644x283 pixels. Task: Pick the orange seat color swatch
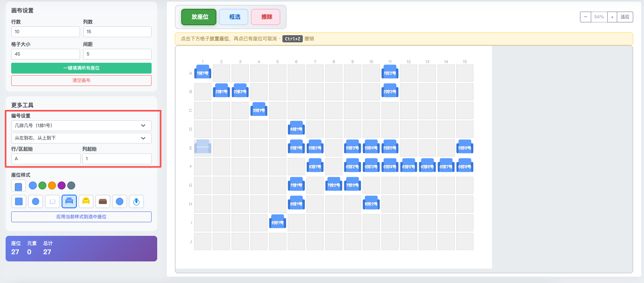pyautogui.click(x=52, y=185)
